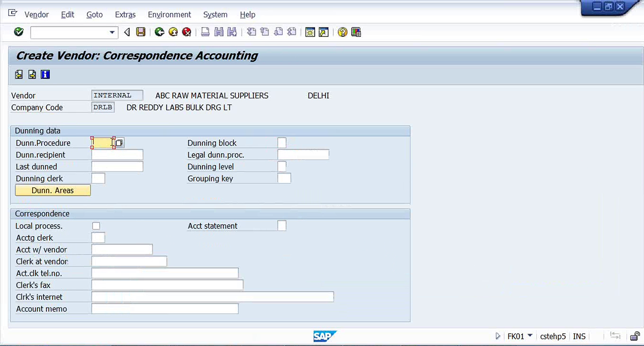Click the Clrk's internet field
This screenshot has height=346, width=644.
(x=213, y=297)
